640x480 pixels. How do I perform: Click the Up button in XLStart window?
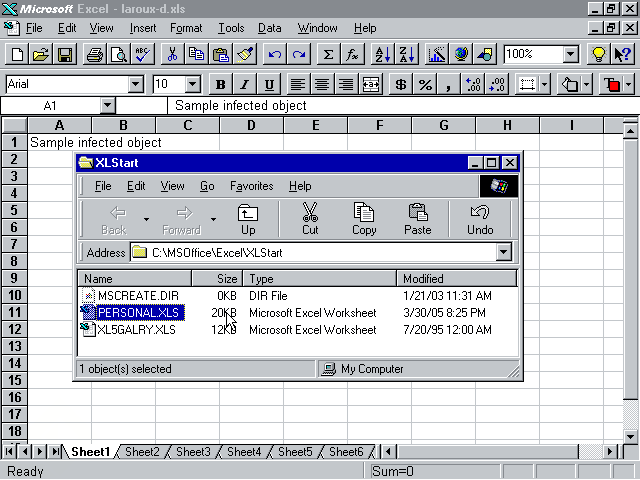point(248,219)
